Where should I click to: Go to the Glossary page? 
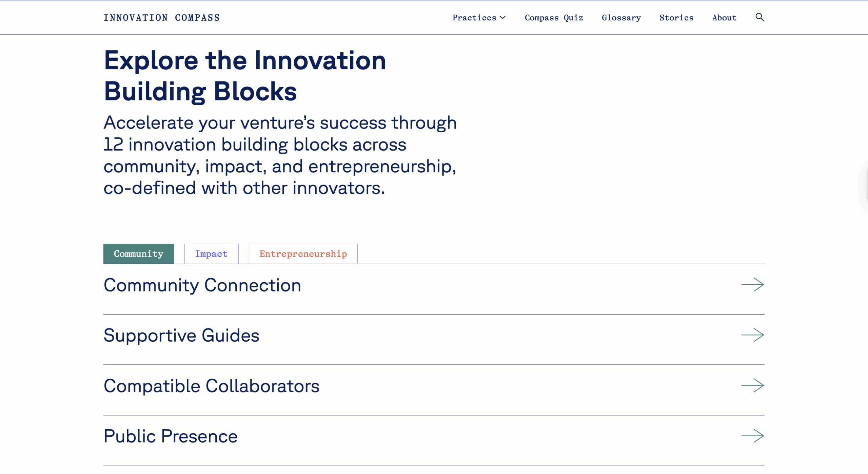coord(621,18)
